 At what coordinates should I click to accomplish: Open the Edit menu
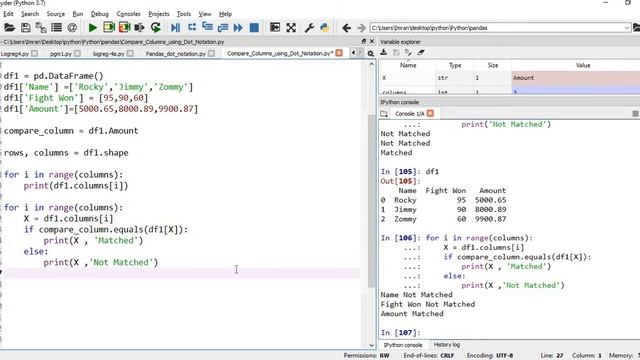8,14
